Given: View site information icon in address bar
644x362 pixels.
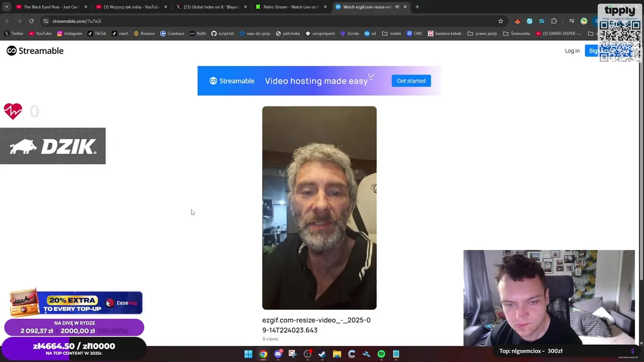Looking at the screenshot, I should [x=46, y=21].
